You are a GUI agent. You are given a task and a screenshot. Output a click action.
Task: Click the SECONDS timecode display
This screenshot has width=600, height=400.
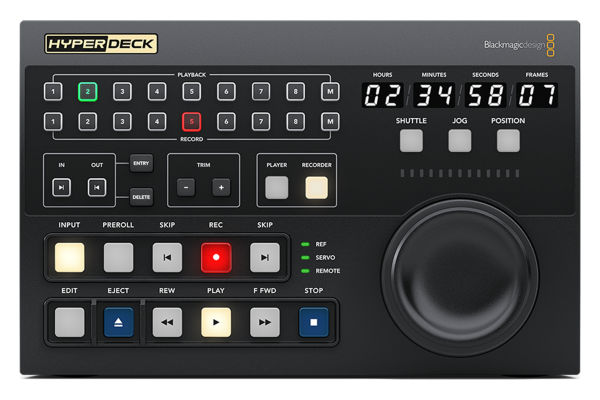(485, 95)
